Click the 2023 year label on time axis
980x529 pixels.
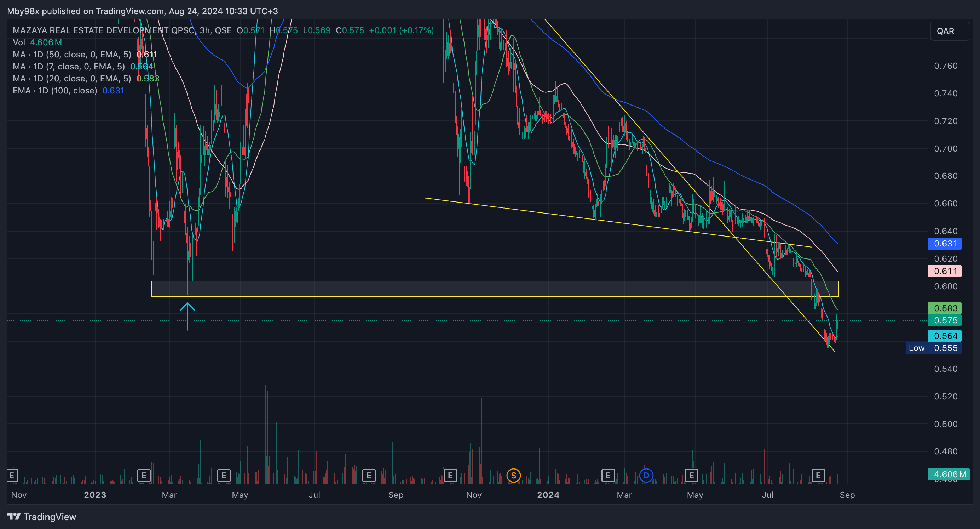click(95, 495)
